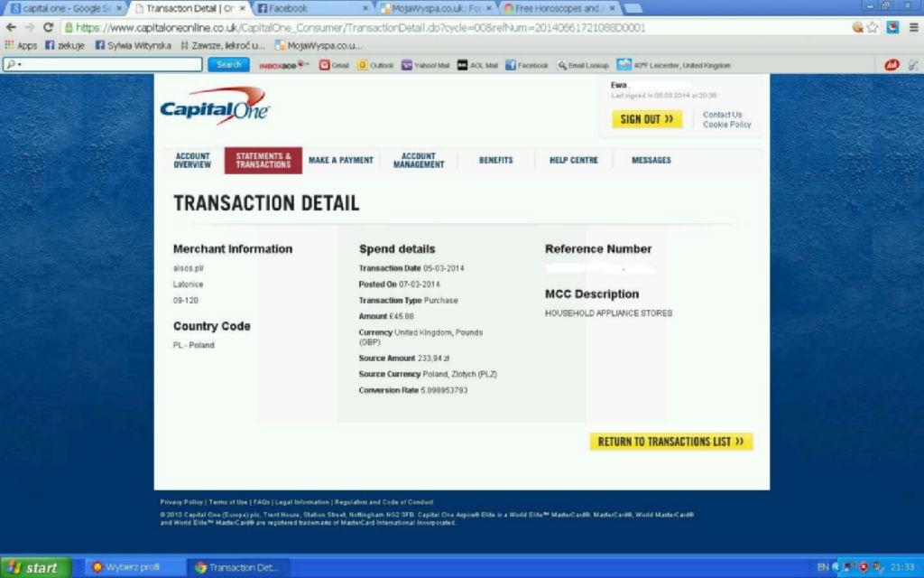Viewport: 924px width, 578px height.
Task: Open the Email Lookup toolbar tool
Action: [583, 65]
